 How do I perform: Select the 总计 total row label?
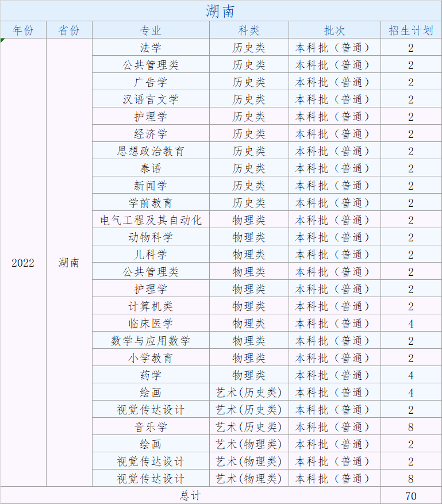190,495
